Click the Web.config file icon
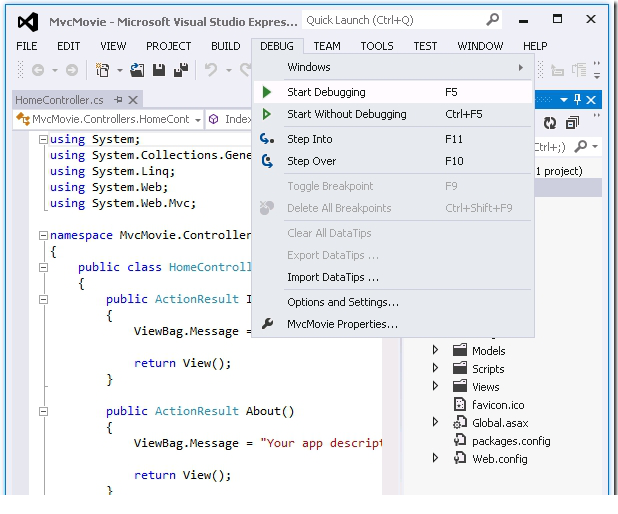 (460, 458)
